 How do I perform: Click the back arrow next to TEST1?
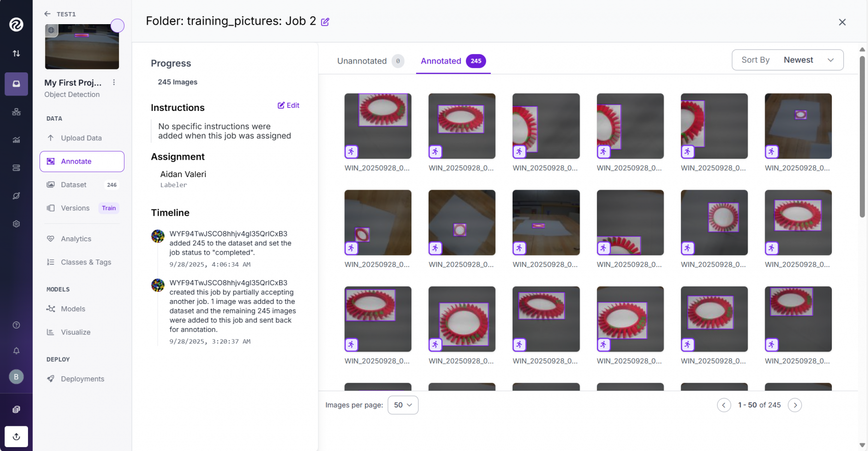point(47,14)
